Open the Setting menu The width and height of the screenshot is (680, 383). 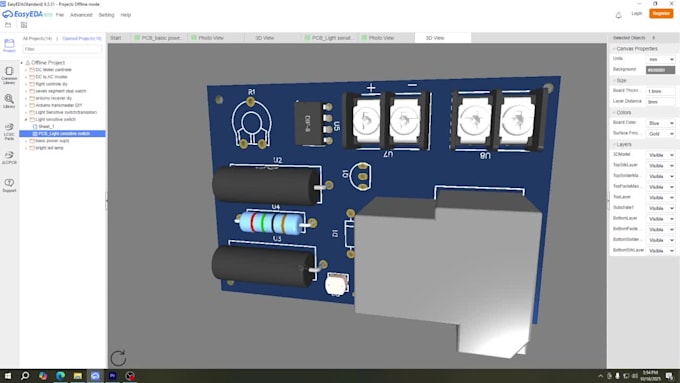(x=106, y=15)
